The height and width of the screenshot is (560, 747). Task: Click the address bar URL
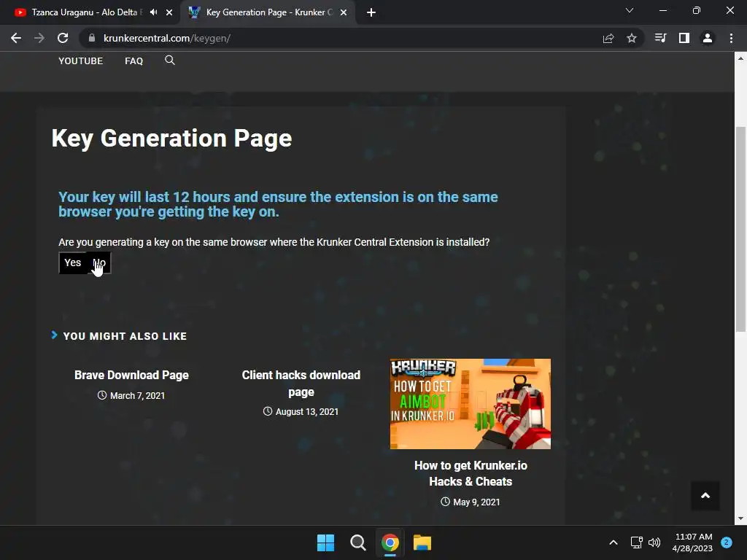click(167, 38)
